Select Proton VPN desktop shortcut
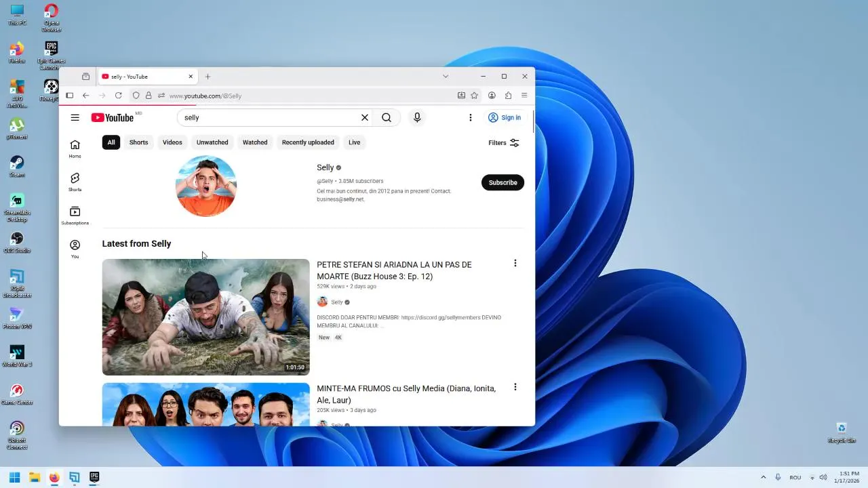The height and width of the screenshot is (488, 868). [x=17, y=318]
